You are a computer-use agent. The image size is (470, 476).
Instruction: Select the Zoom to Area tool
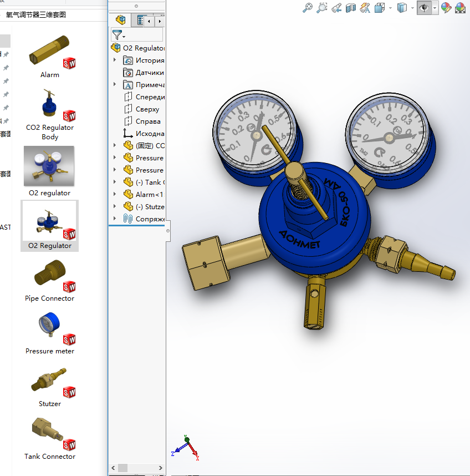click(x=322, y=8)
